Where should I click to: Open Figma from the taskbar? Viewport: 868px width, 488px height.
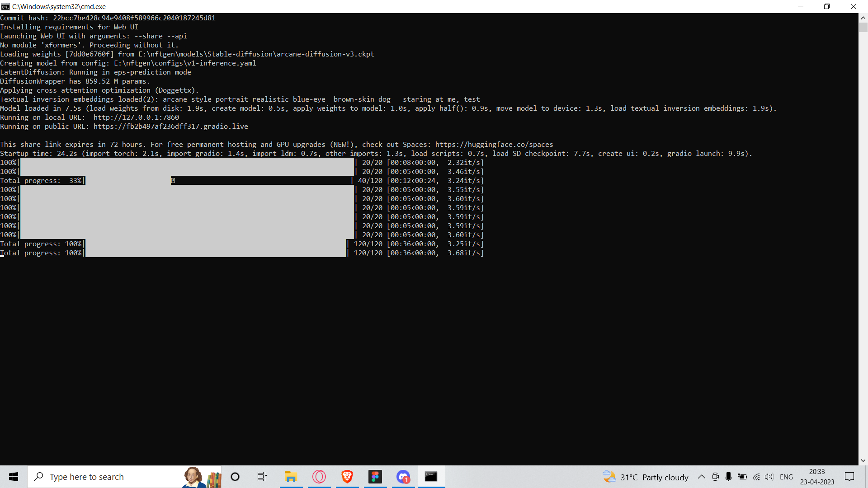tap(375, 477)
